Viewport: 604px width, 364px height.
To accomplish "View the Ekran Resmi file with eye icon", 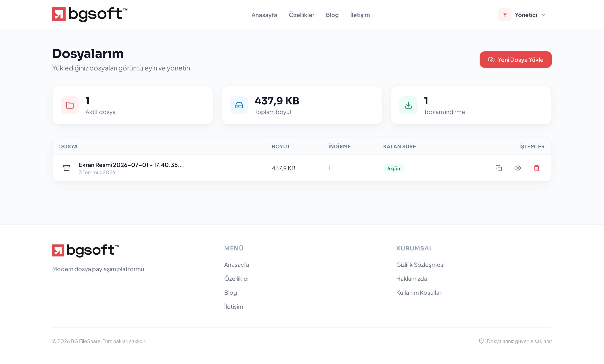I will click(x=518, y=168).
